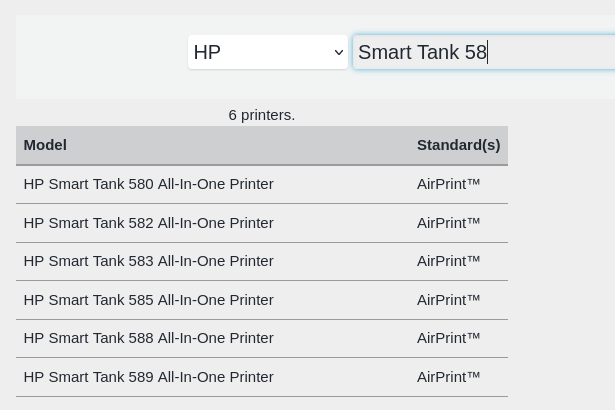Select HP Smart Tank 580 All-In-One Printer row

[262, 184]
